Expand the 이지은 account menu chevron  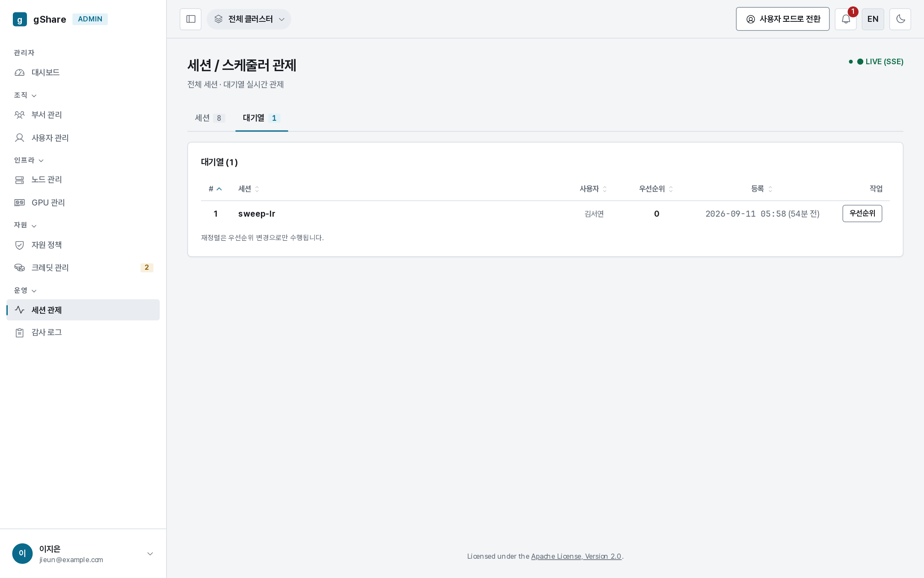[150, 554]
